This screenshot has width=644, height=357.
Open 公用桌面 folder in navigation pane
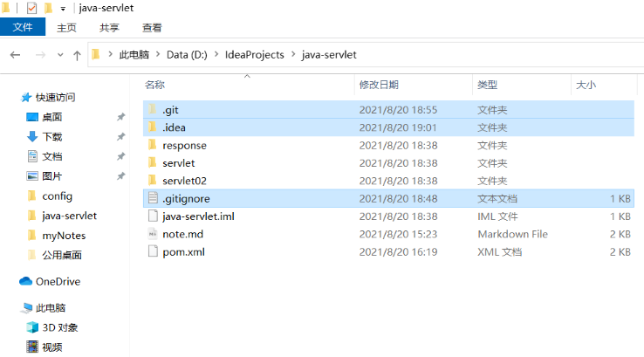tap(62, 255)
